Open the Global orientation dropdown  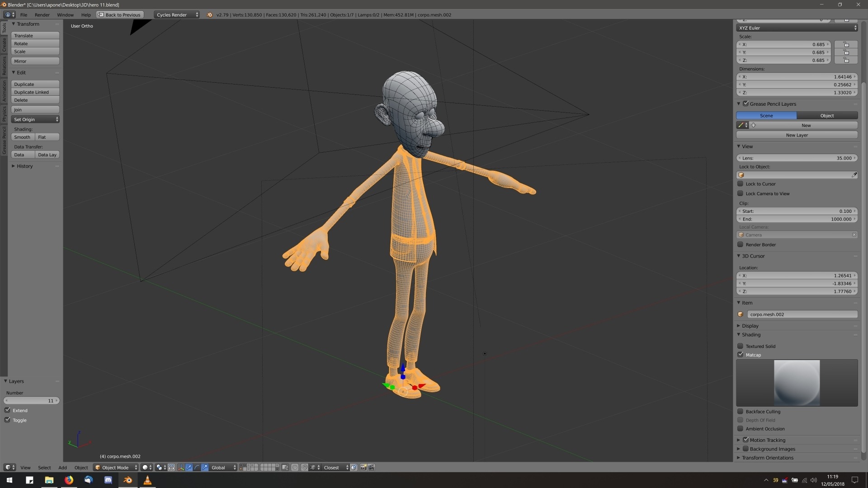pyautogui.click(x=224, y=468)
